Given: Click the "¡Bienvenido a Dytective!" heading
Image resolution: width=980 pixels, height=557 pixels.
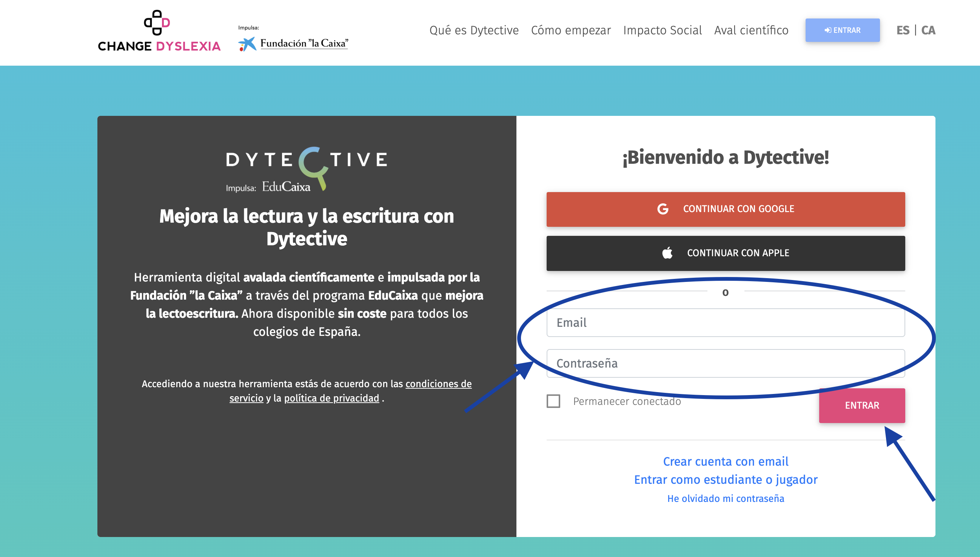Looking at the screenshot, I should coord(726,158).
